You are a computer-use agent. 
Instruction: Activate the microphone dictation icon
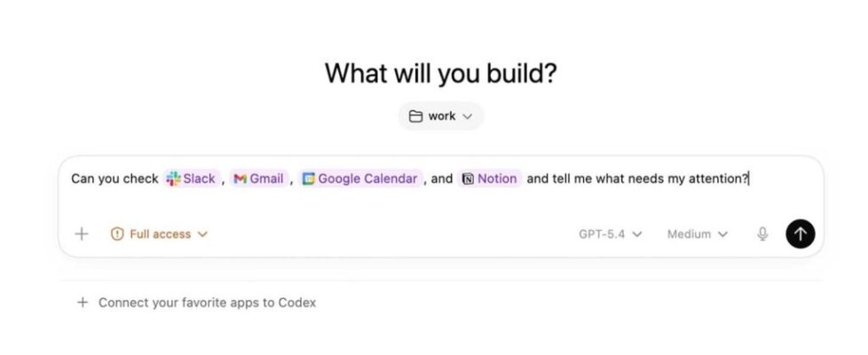click(762, 234)
